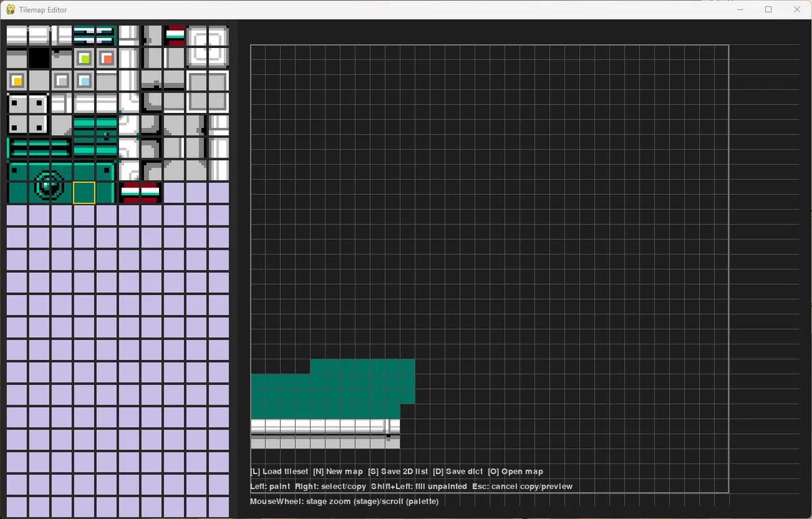Close the Tilemap Editor window
Screen dimensions: 812x519
[x=797, y=9]
